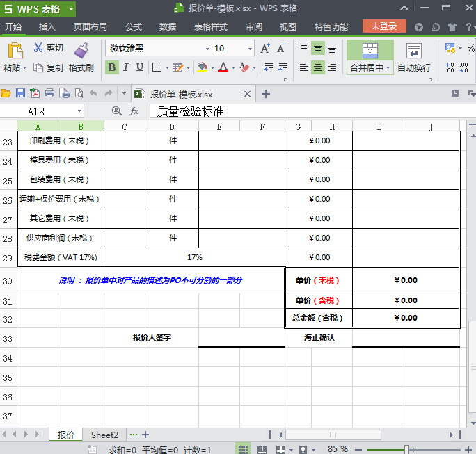The image size is (476, 454).
Task: Redo the last action
Action: (x=109, y=93)
